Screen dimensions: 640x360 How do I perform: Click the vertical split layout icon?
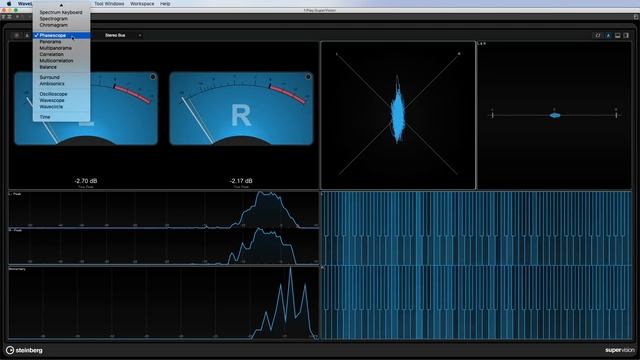point(627,36)
